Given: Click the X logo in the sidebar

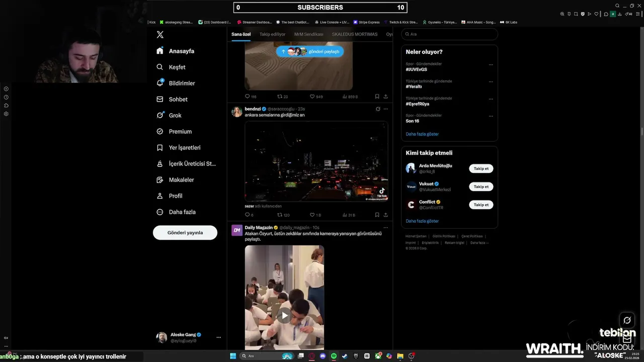Looking at the screenshot, I should 160,35.
